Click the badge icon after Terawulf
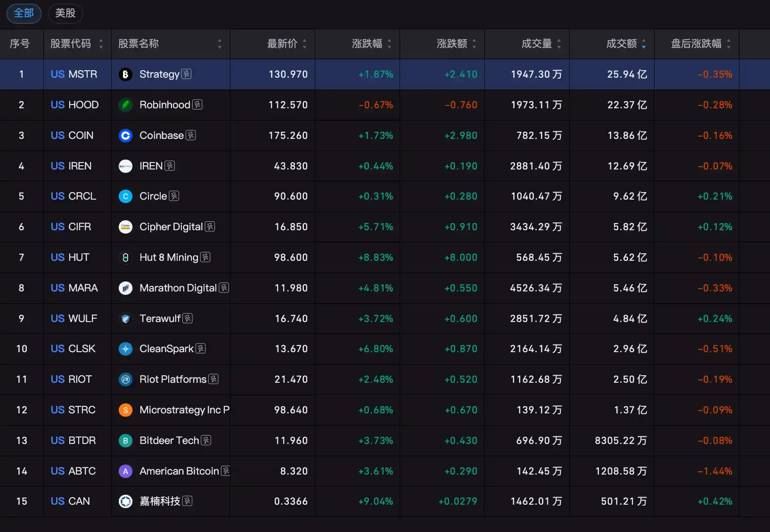Image resolution: width=770 pixels, height=532 pixels. pyautogui.click(x=188, y=318)
